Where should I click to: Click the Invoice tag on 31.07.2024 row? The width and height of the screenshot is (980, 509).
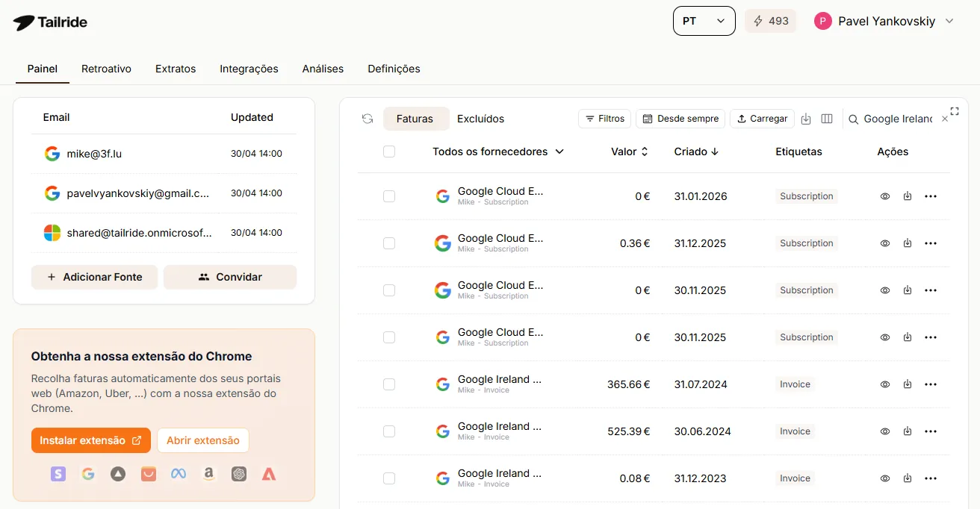tap(795, 384)
